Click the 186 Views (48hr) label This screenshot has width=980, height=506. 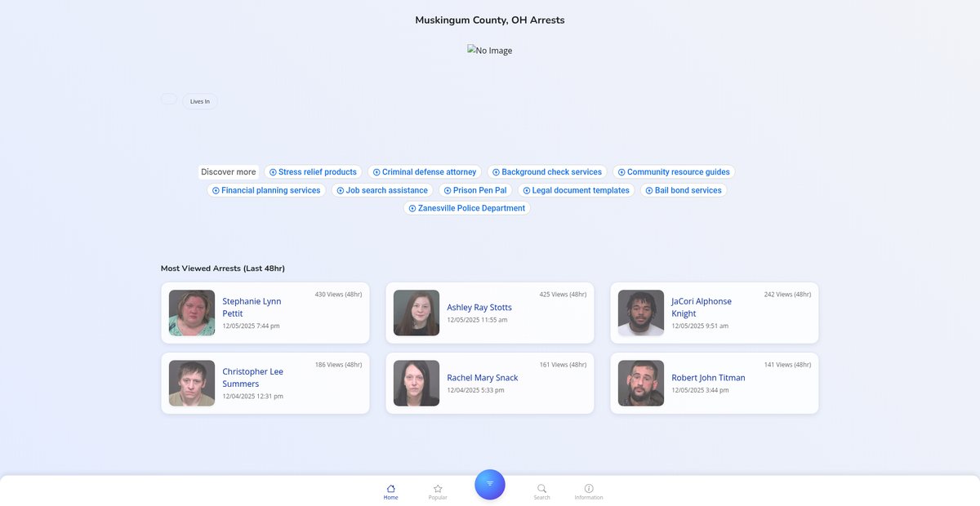338,365
